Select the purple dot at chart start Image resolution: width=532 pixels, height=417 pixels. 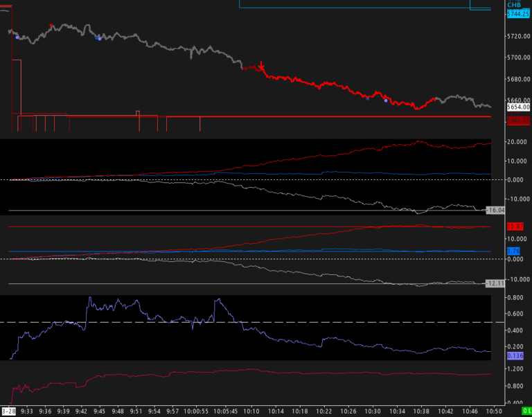[17, 37]
